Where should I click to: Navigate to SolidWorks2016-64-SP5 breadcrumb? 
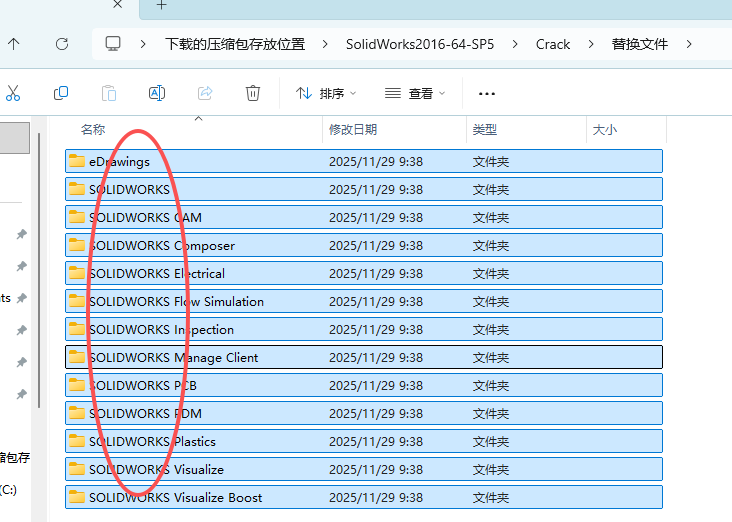point(420,44)
